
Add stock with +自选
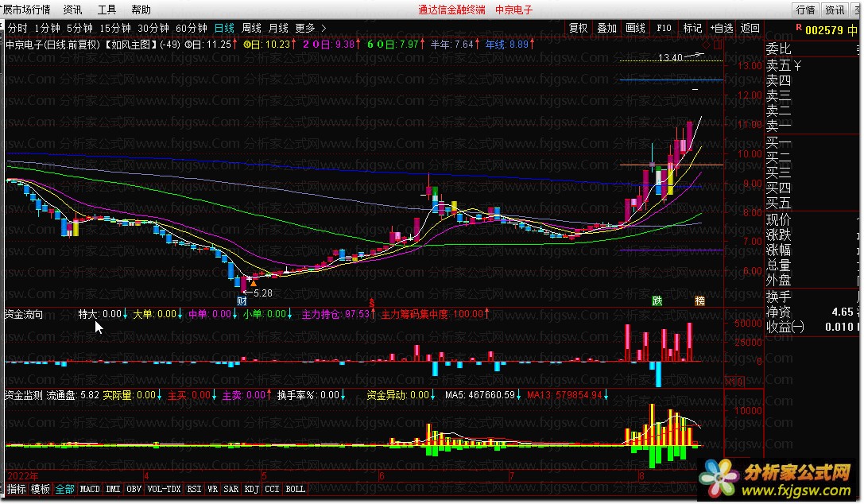click(x=721, y=28)
